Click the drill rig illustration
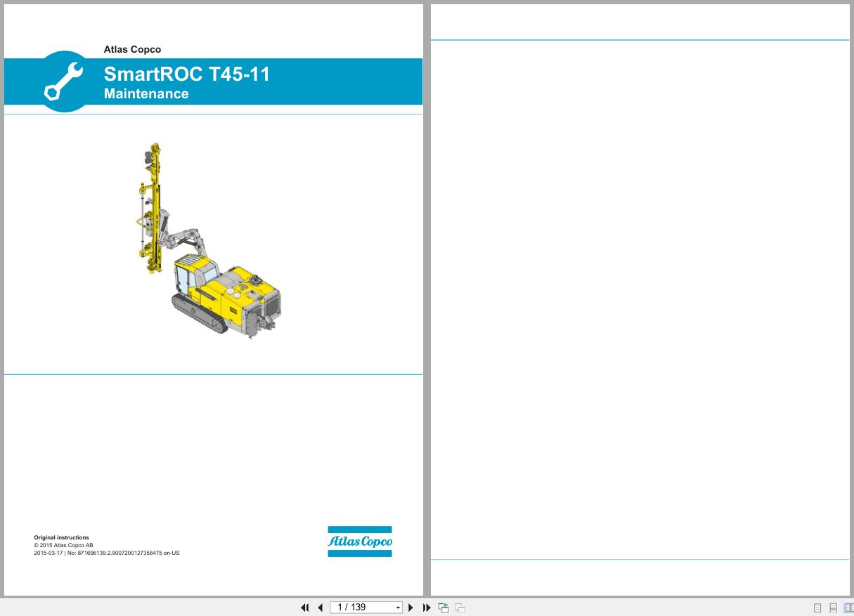 (x=209, y=242)
